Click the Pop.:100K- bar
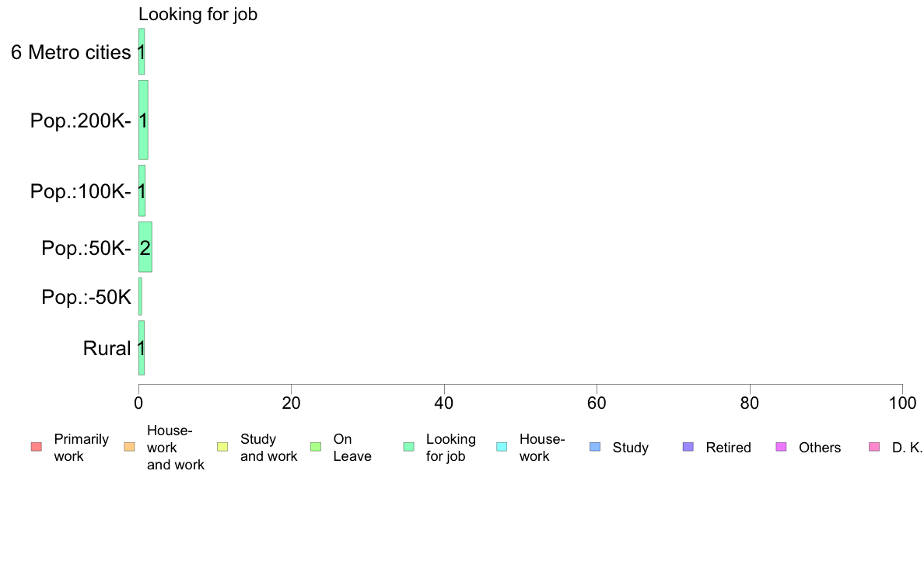 (x=142, y=191)
